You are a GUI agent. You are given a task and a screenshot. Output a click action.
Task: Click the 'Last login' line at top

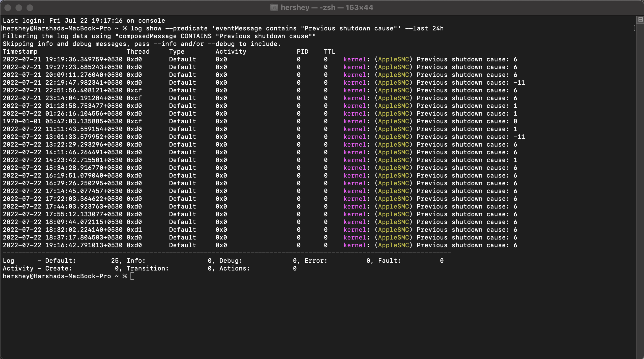tap(84, 21)
